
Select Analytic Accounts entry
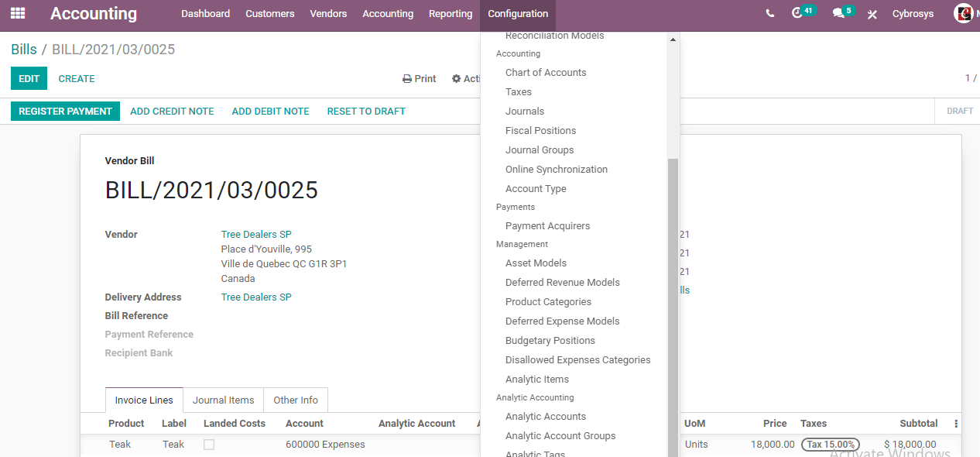(x=546, y=417)
